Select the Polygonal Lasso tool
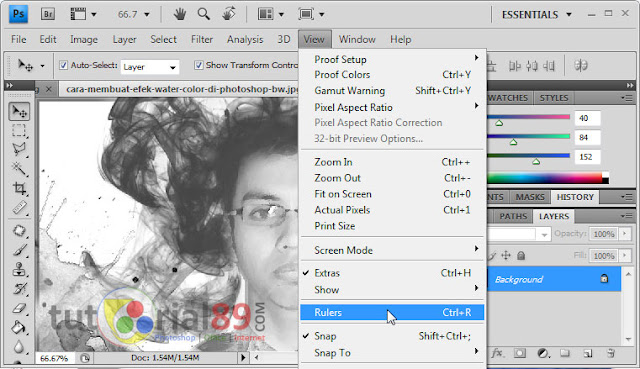The image size is (640, 369). (19, 149)
